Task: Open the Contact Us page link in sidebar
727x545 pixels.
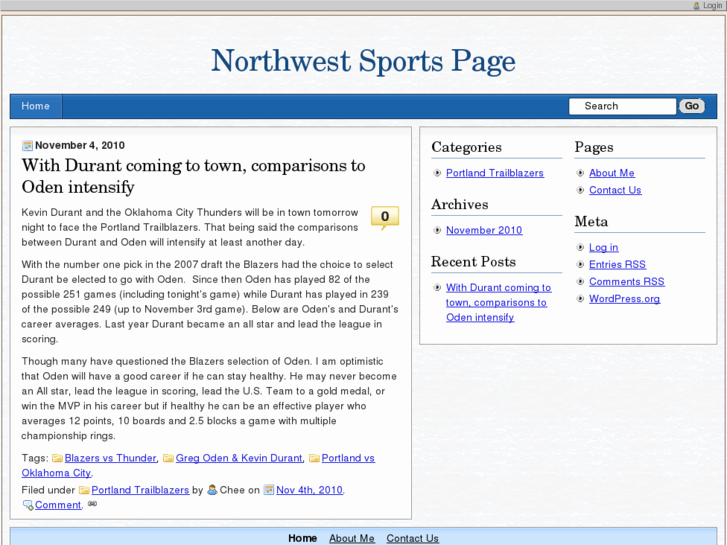Action: pyautogui.click(x=615, y=190)
